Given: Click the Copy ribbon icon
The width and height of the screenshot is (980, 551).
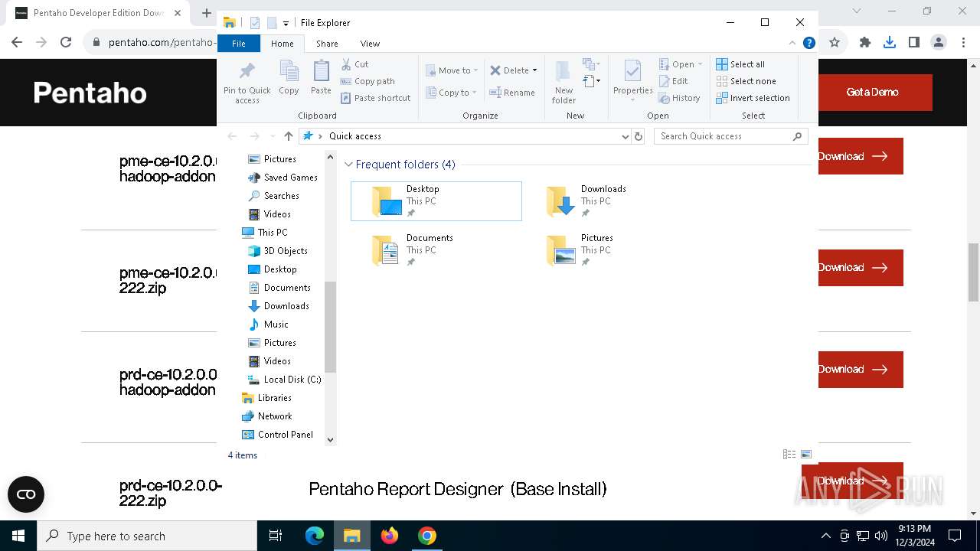Looking at the screenshot, I should pyautogui.click(x=289, y=78).
